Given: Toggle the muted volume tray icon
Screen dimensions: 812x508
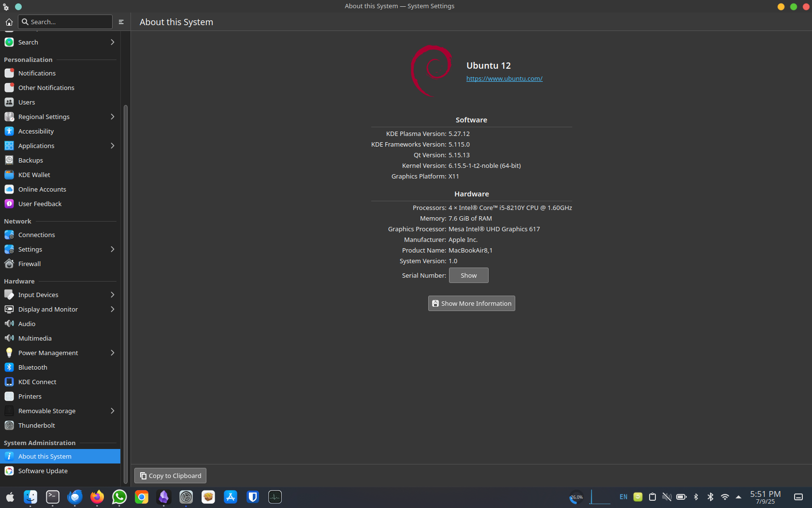Looking at the screenshot, I should click(x=667, y=497).
